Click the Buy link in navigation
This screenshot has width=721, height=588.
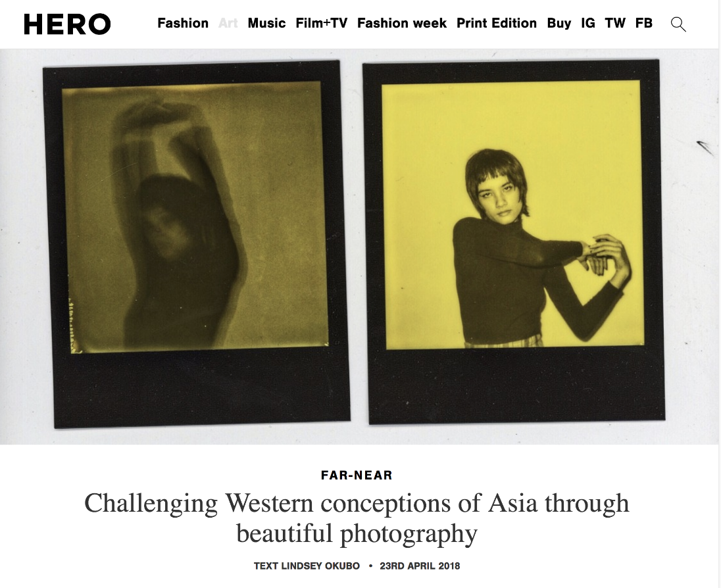pyautogui.click(x=559, y=24)
